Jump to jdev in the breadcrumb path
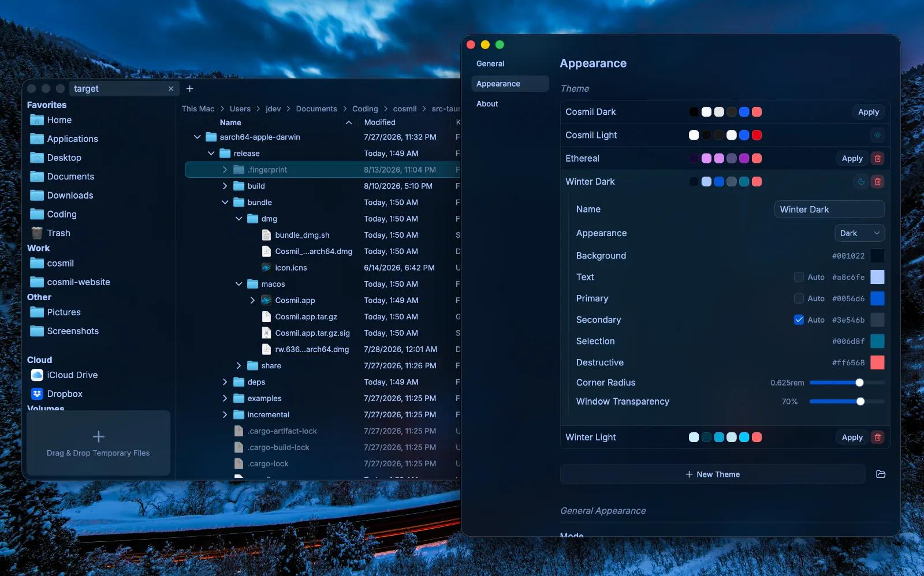Image resolution: width=924 pixels, height=576 pixels. point(273,109)
